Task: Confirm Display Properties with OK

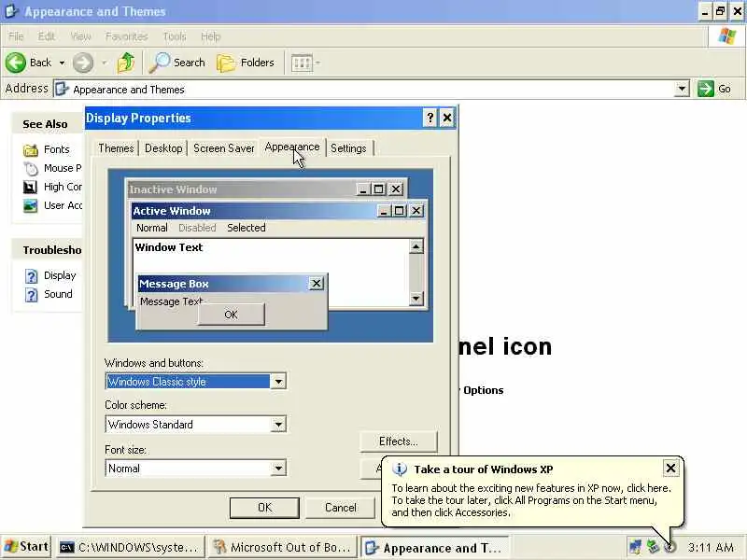Action: click(264, 508)
